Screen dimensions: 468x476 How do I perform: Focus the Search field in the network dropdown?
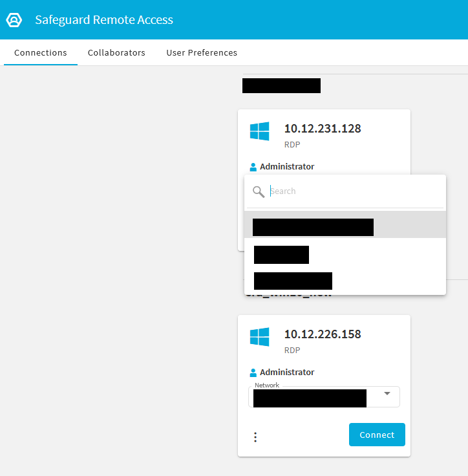point(345,191)
